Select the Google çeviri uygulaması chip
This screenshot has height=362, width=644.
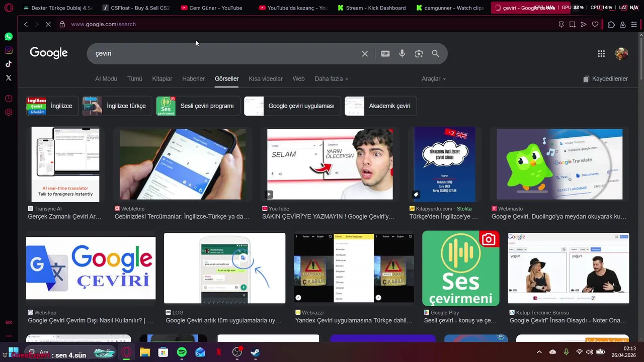[292, 106]
